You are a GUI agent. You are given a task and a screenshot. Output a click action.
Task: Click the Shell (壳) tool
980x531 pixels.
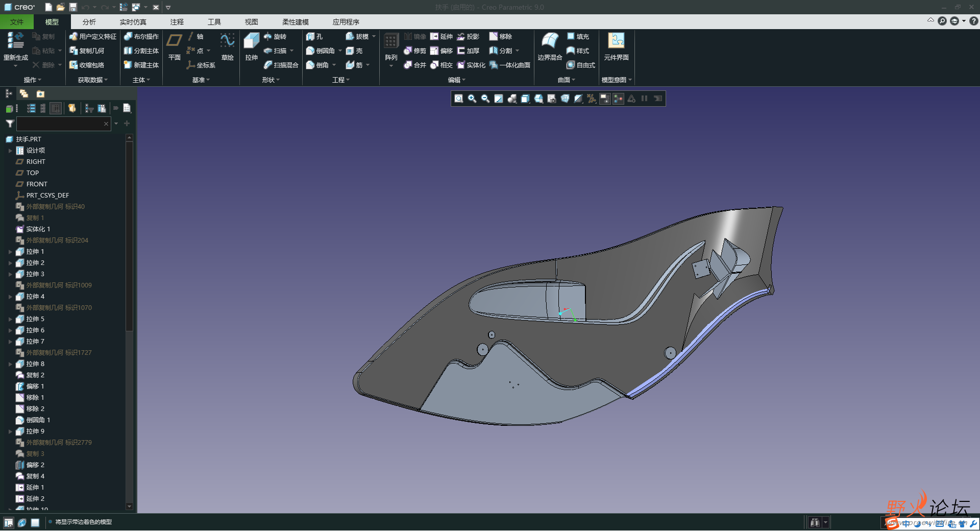(x=354, y=51)
